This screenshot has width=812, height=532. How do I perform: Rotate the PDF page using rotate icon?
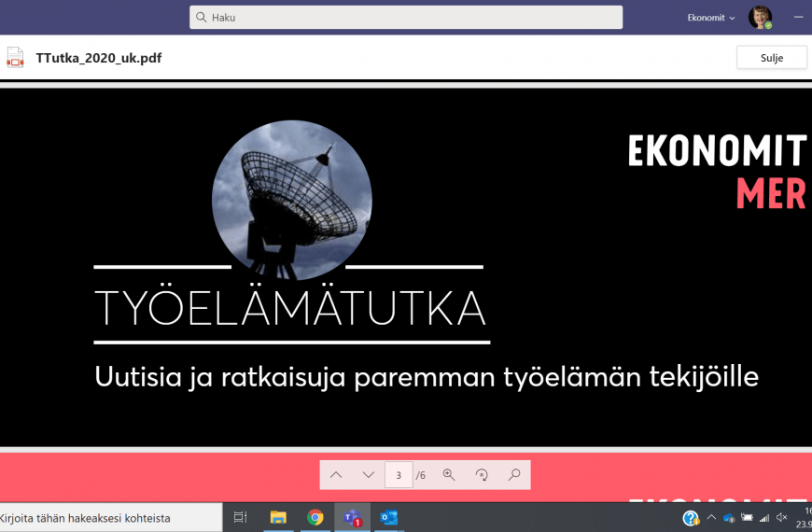482,474
